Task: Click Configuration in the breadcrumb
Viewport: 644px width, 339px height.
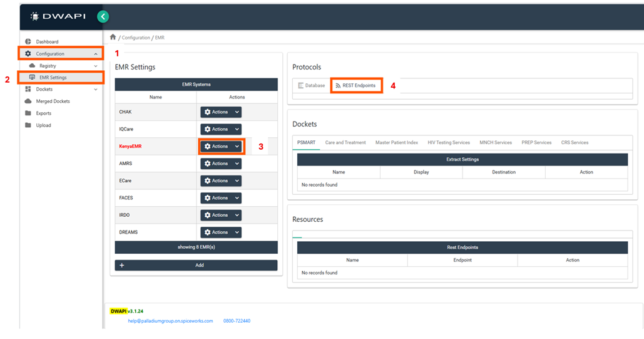Action: click(136, 38)
